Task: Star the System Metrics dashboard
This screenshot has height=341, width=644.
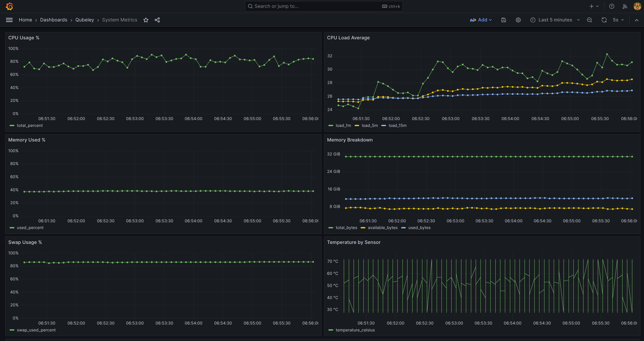Action: [x=146, y=20]
